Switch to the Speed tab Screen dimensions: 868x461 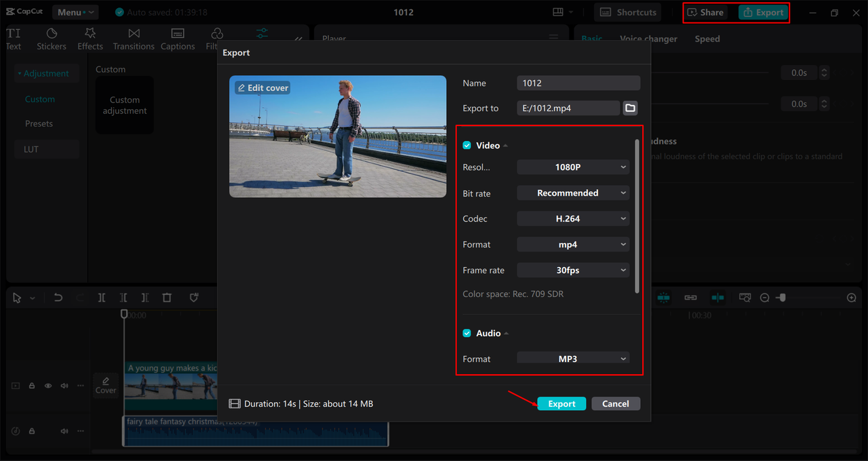707,39
